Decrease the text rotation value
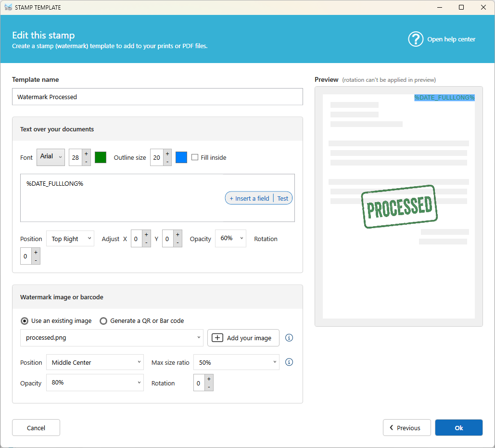 point(36,260)
